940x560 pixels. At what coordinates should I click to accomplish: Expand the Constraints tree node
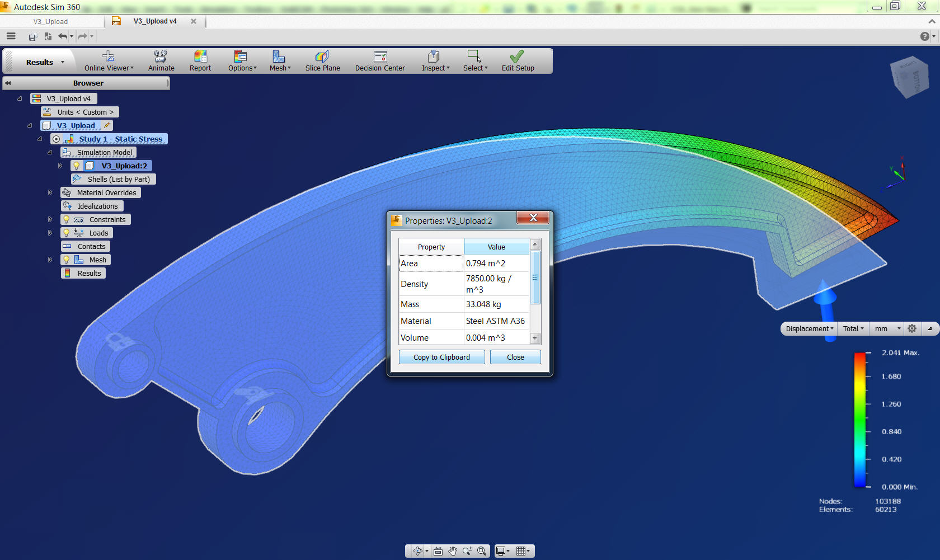50,219
